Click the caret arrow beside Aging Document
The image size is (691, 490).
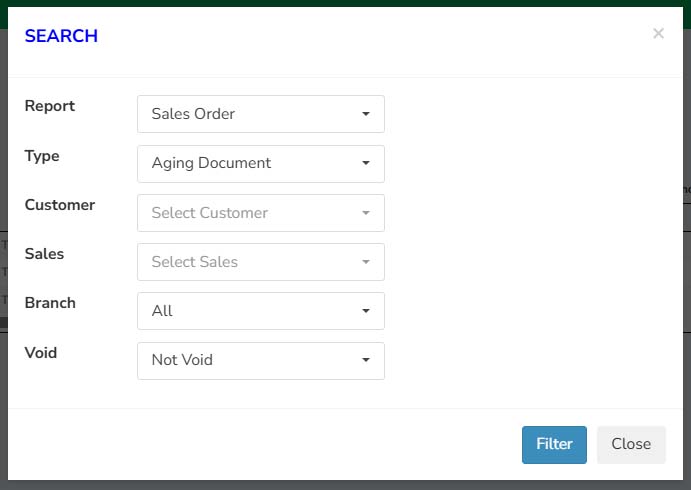click(365, 163)
